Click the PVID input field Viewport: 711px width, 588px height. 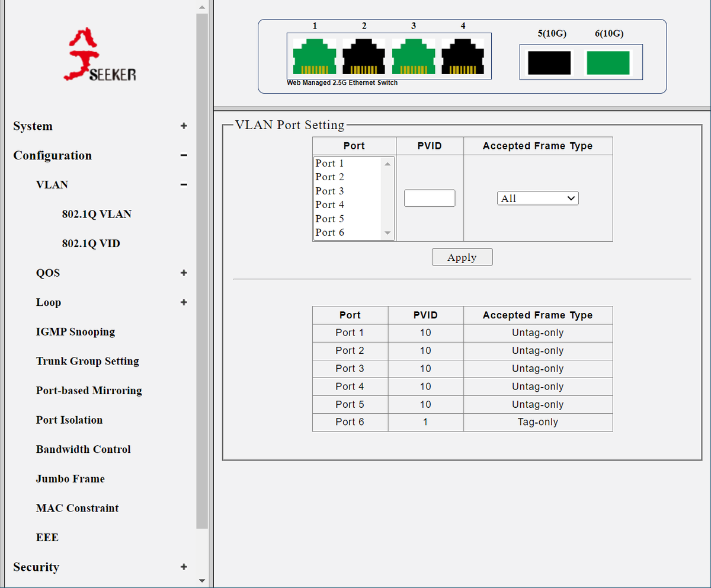[x=430, y=198]
